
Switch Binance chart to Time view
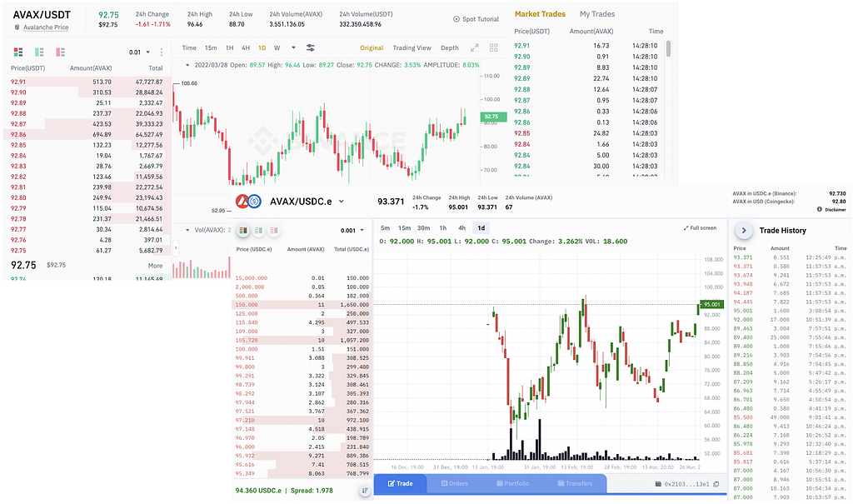(x=189, y=47)
